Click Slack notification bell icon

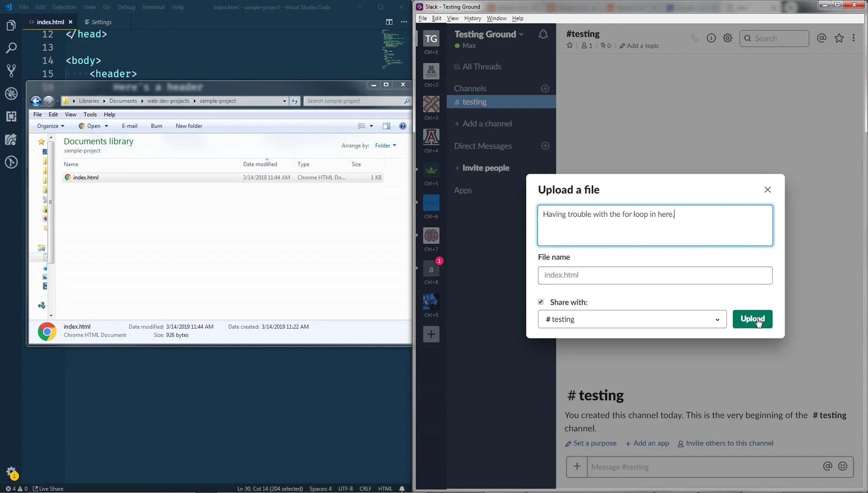pyautogui.click(x=543, y=34)
